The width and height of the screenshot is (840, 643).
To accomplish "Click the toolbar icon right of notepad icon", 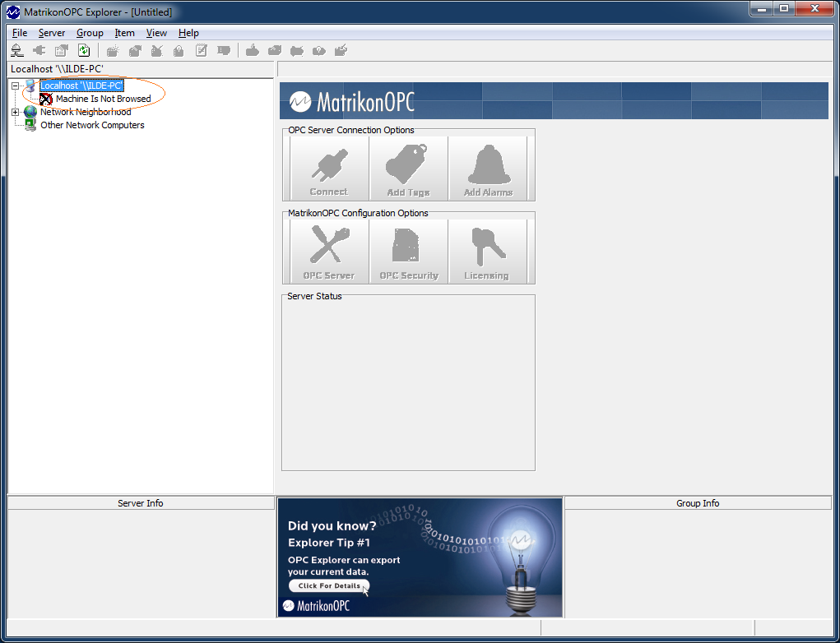I will point(224,50).
